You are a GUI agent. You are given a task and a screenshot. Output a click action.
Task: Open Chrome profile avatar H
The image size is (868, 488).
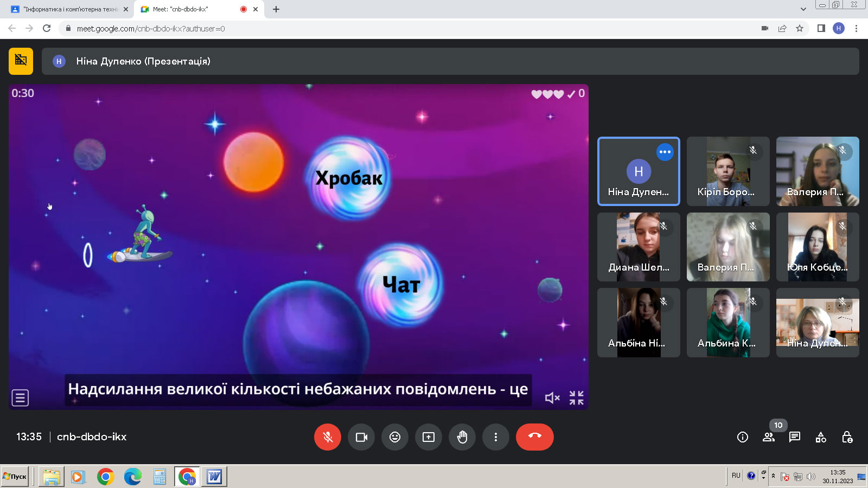839,28
